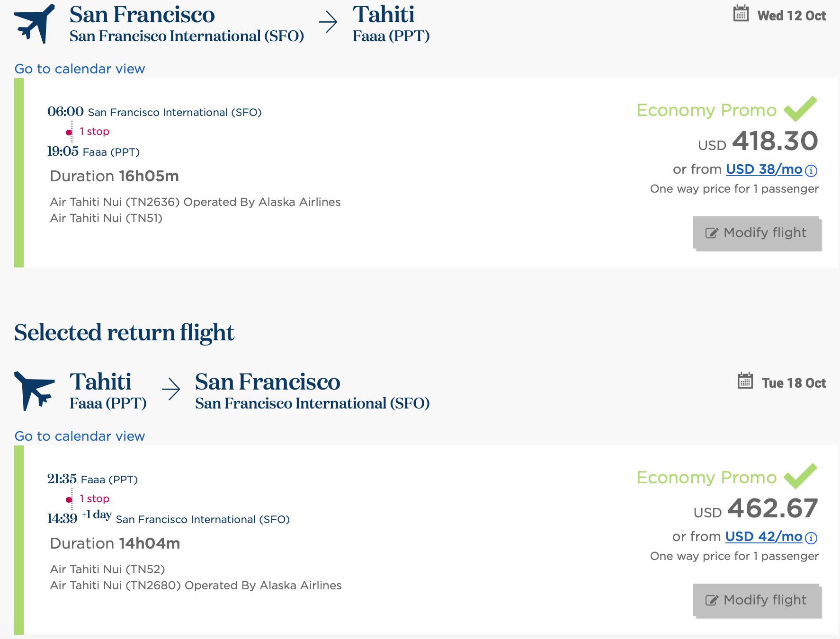Modify the return Tahiti to San Francisco flight

[x=757, y=600]
